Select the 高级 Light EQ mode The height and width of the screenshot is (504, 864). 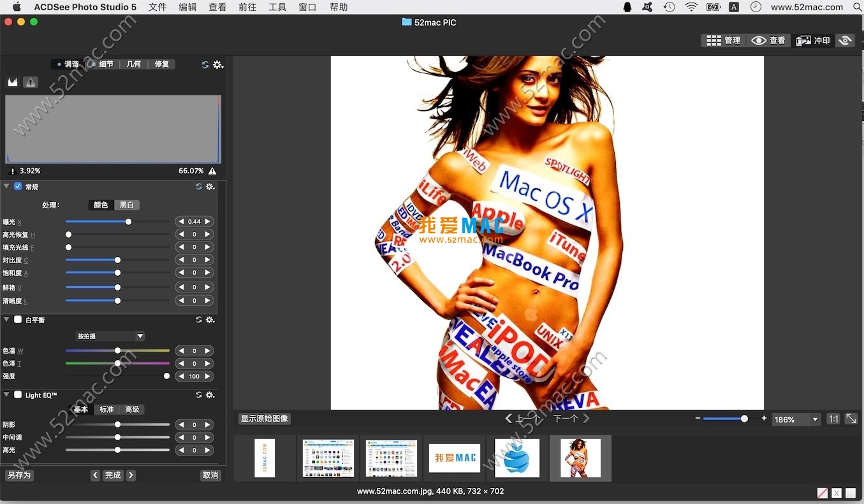tap(132, 410)
